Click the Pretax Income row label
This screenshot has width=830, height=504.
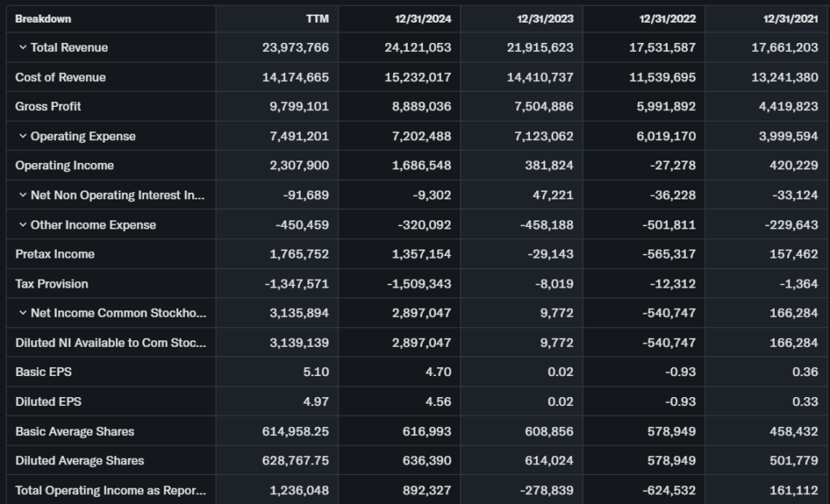coord(55,254)
